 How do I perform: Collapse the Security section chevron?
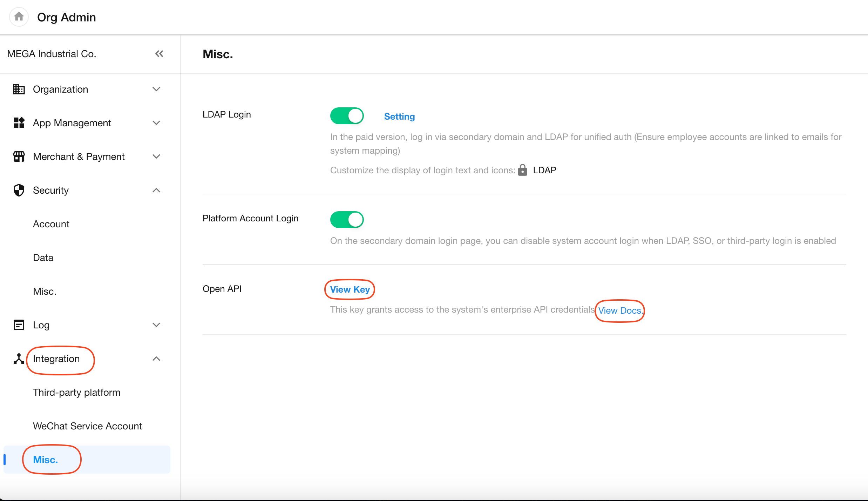pos(156,190)
